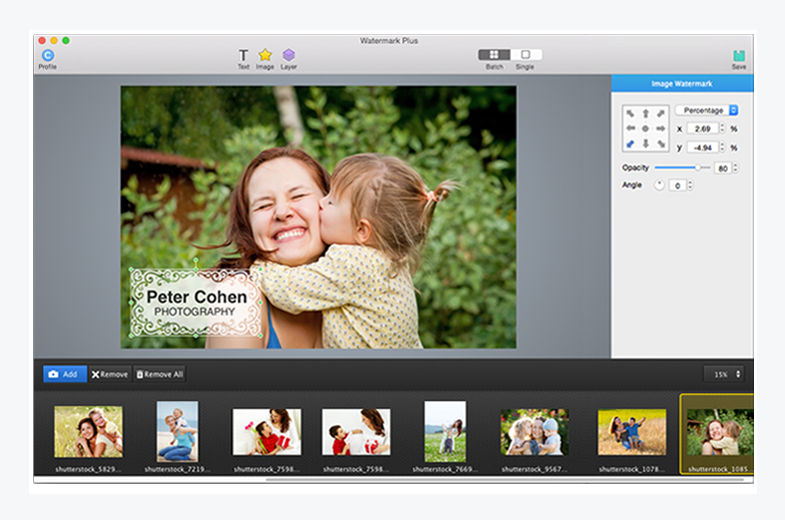Align watermark to bottom-right arrow
The height and width of the screenshot is (520, 785).
661,144
